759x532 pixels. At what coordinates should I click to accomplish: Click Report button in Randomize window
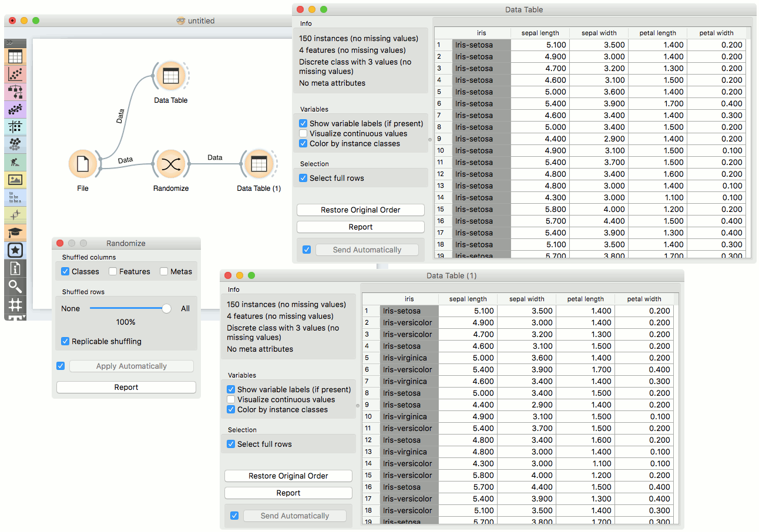126,388
